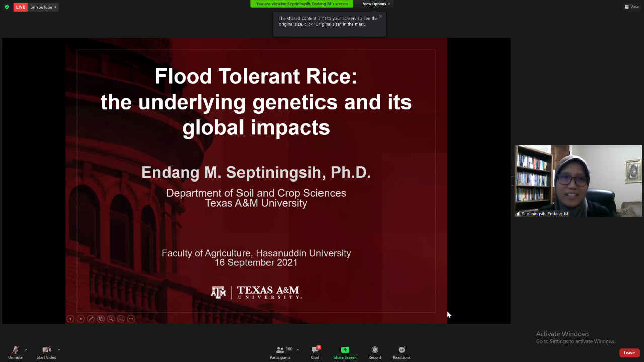644x362 pixels.
Task: Click the green Share Screen button
Action: (345, 352)
